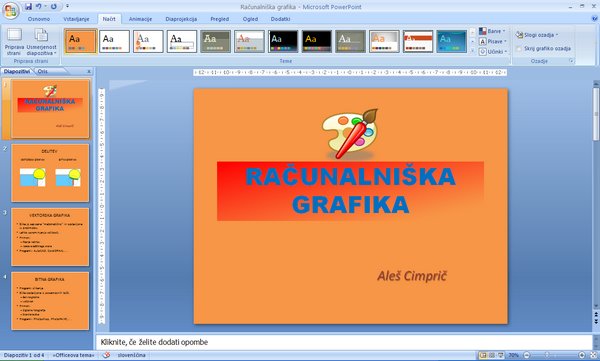The width and height of the screenshot is (600, 361).
Task: Apply the black theme with white Aa
Action: pyautogui.click(x=283, y=41)
